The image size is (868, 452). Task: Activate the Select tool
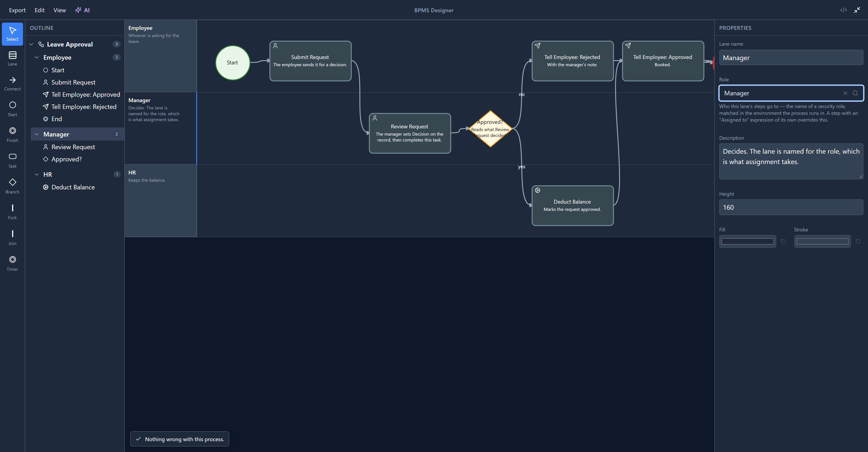pos(12,34)
